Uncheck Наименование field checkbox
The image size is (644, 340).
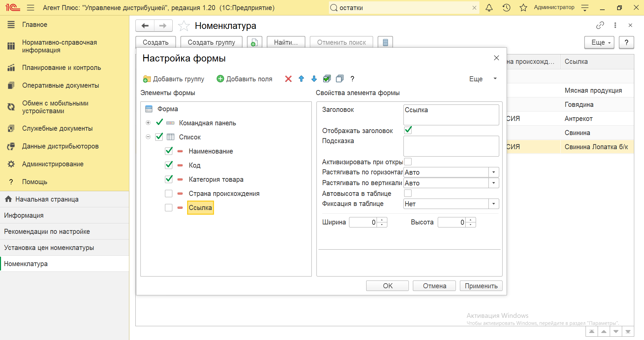click(169, 151)
